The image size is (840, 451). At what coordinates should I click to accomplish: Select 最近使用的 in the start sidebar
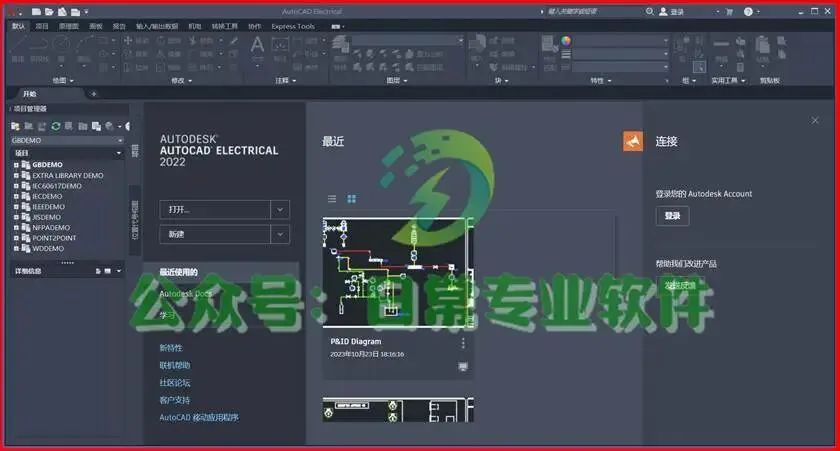pyautogui.click(x=221, y=272)
